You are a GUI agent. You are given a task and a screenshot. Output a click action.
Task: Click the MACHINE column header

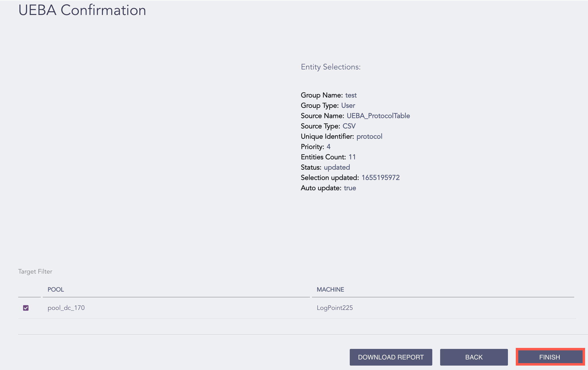[x=330, y=290]
